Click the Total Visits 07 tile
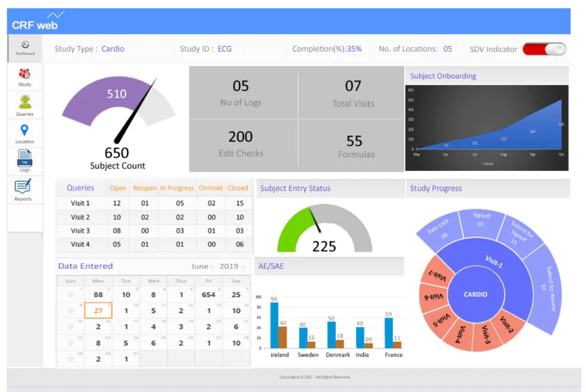The width and height of the screenshot is (586, 392). point(352,93)
